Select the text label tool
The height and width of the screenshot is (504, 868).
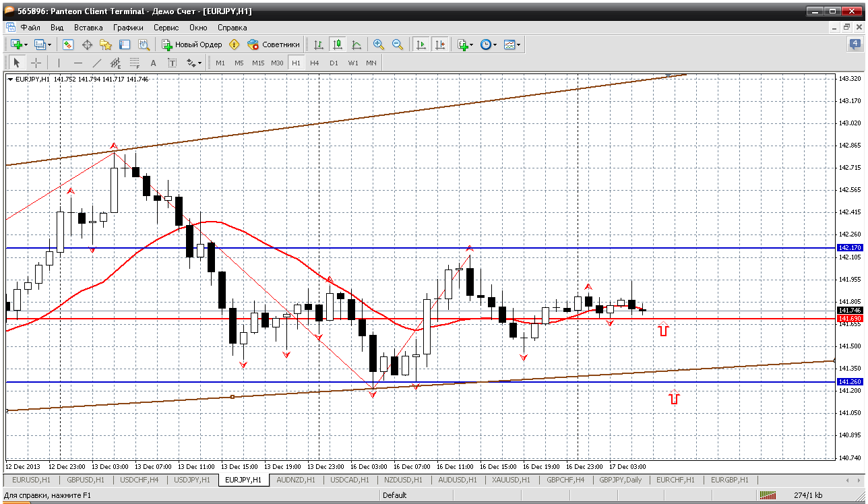(172, 63)
